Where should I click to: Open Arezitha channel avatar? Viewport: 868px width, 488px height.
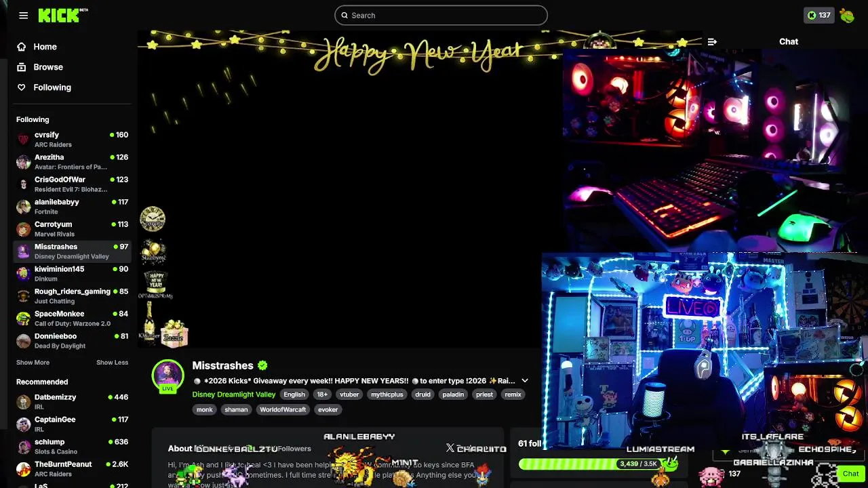[x=24, y=162]
